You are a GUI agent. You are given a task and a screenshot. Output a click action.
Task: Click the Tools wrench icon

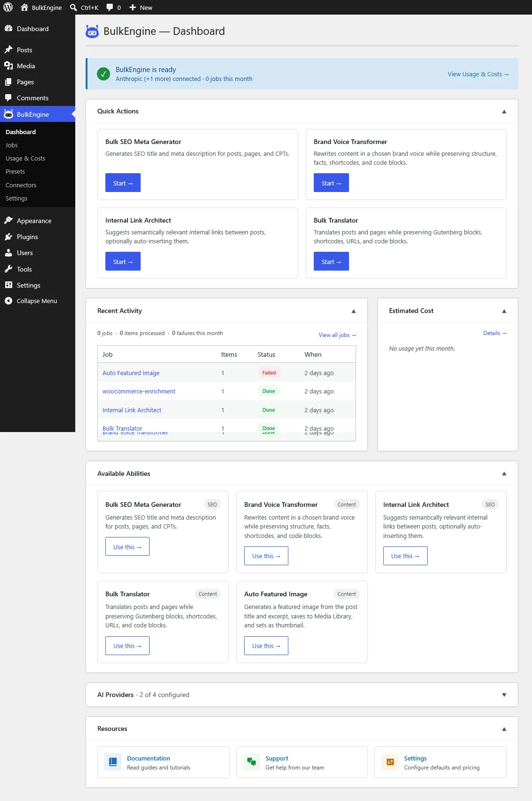8,269
